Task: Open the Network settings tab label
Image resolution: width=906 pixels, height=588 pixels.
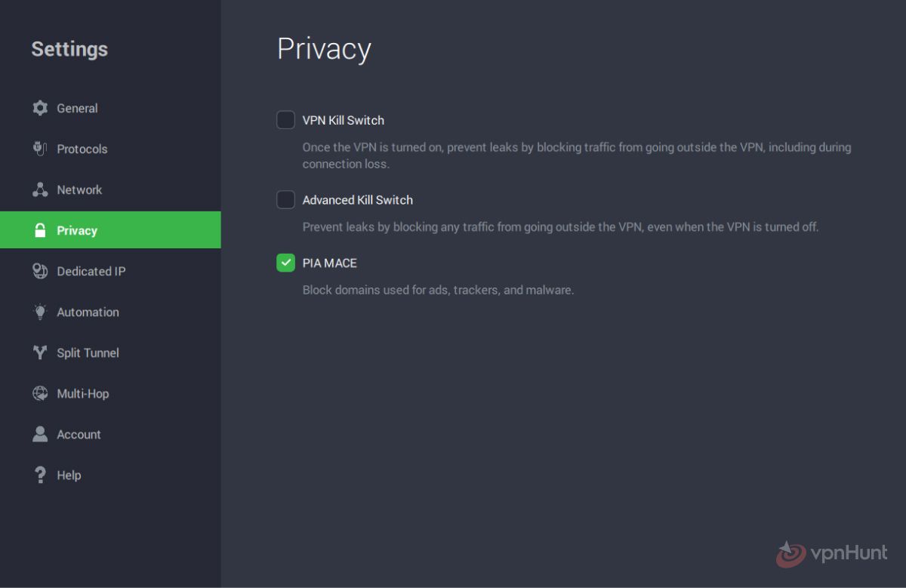Action: (79, 189)
